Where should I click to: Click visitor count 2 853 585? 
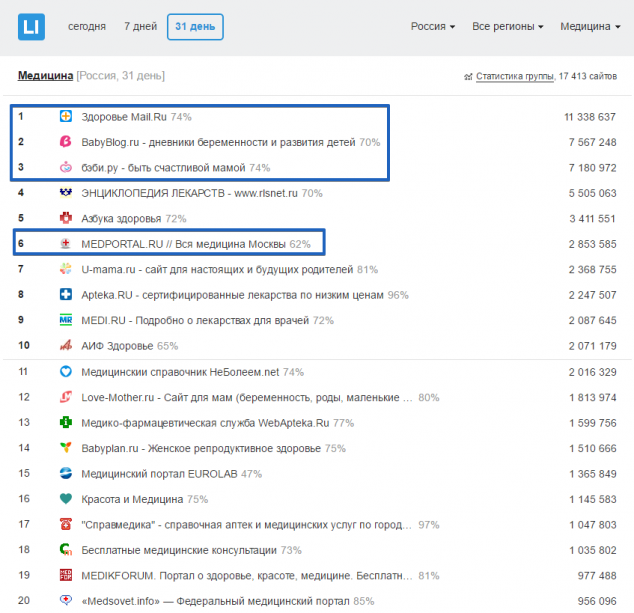click(592, 244)
